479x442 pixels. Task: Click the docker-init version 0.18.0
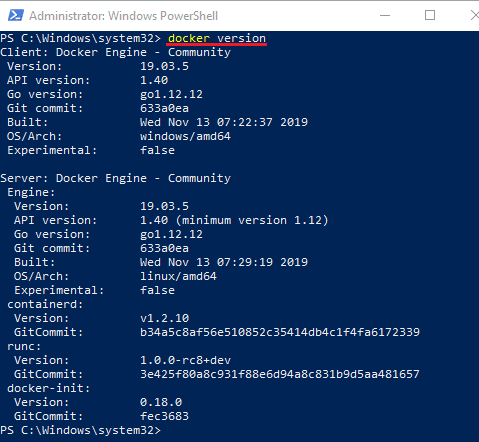[x=161, y=402]
